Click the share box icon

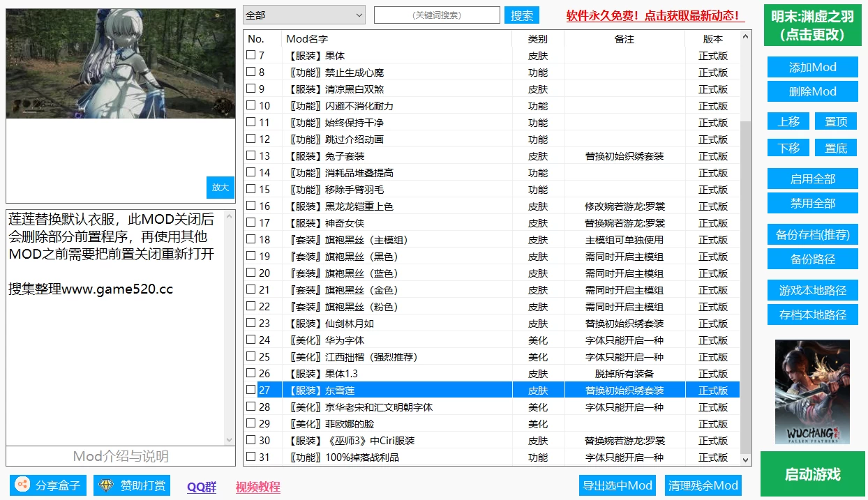[22, 485]
